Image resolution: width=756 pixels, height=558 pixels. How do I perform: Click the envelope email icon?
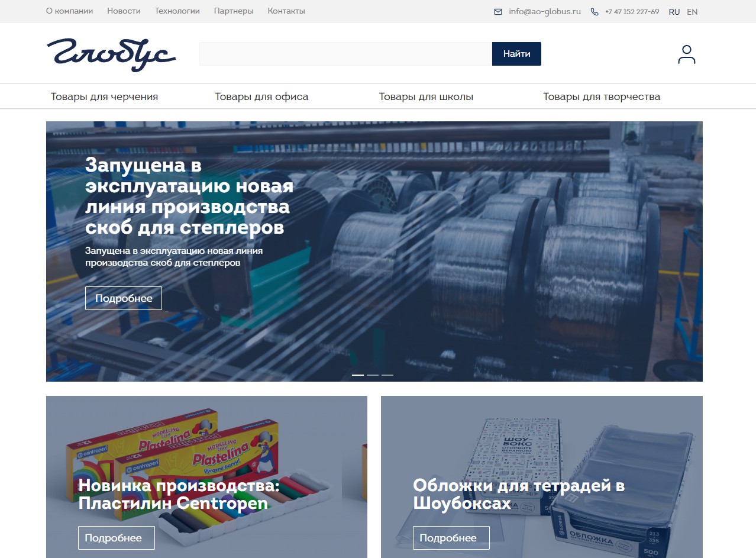pos(498,12)
